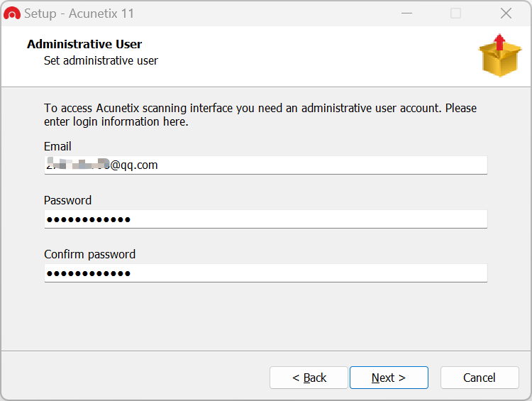The image size is (532, 401).
Task: Click the 'Setup - Acunetix 11' window title
Action: pyautogui.click(x=79, y=13)
